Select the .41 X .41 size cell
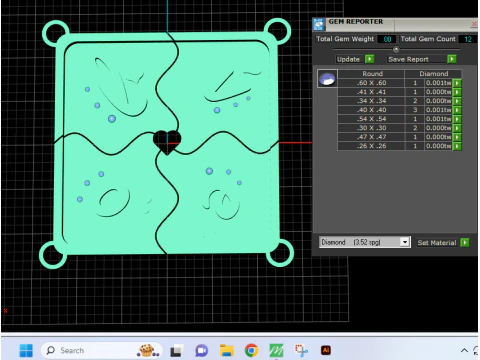The width and height of the screenshot is (480, 360). 371,92
